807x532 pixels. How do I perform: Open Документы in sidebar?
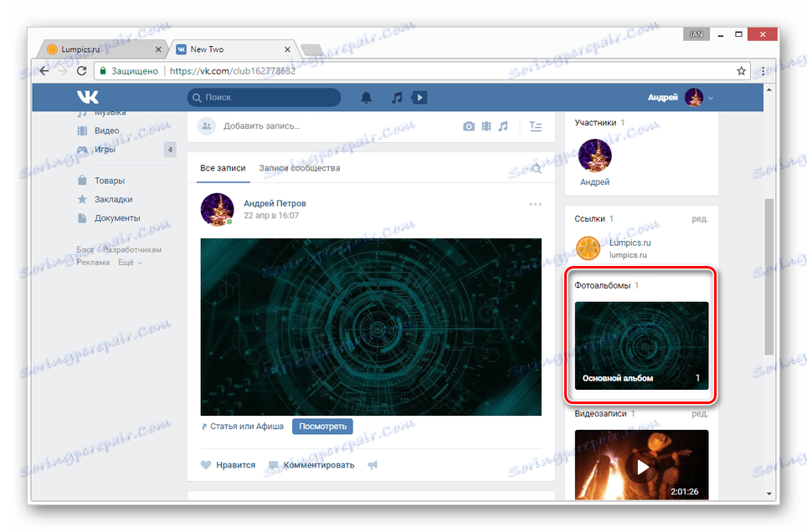point(117,218)
